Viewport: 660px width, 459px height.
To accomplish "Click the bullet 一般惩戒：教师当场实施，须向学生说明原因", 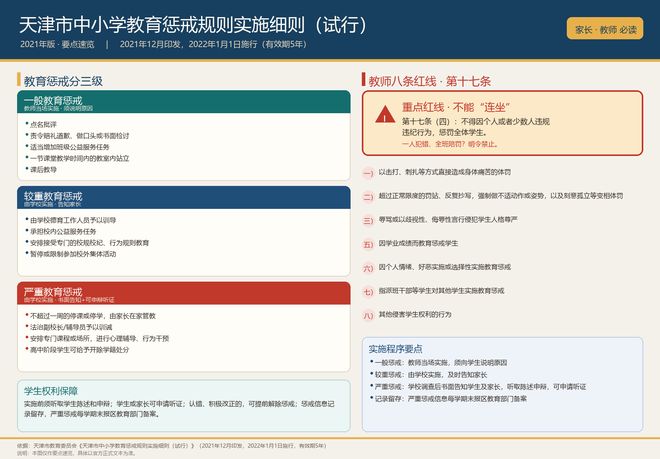I will click(438, 363).
